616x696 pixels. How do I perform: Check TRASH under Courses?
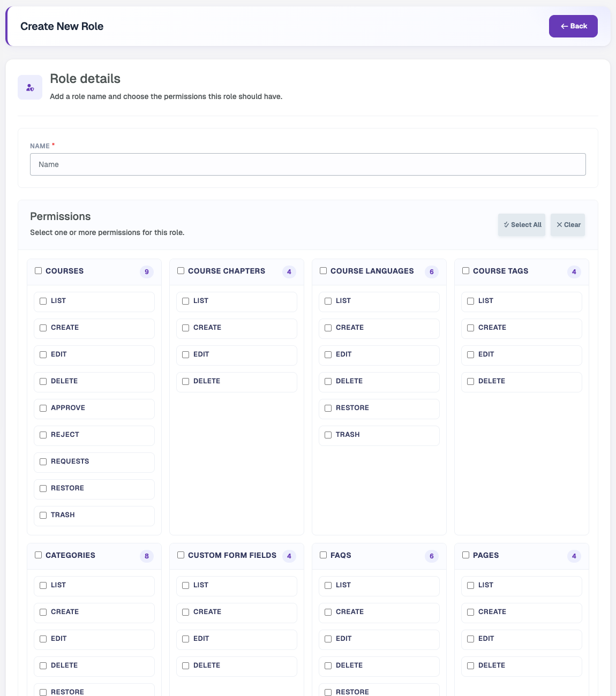pyautogui.click(x=43, y=516)
